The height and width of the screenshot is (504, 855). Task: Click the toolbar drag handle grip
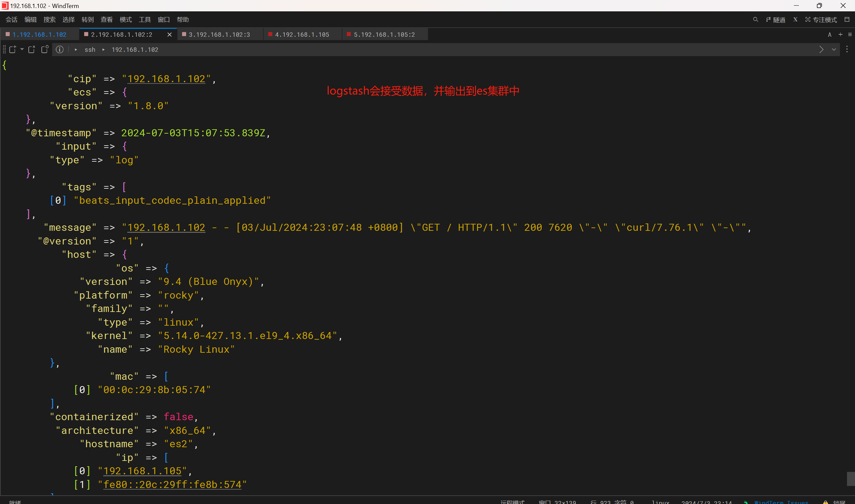4,49
